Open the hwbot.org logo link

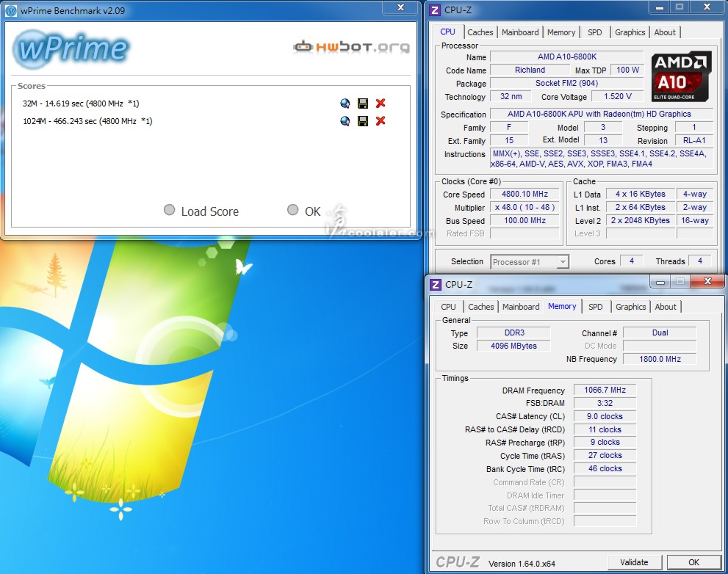(x=351, y=46)
